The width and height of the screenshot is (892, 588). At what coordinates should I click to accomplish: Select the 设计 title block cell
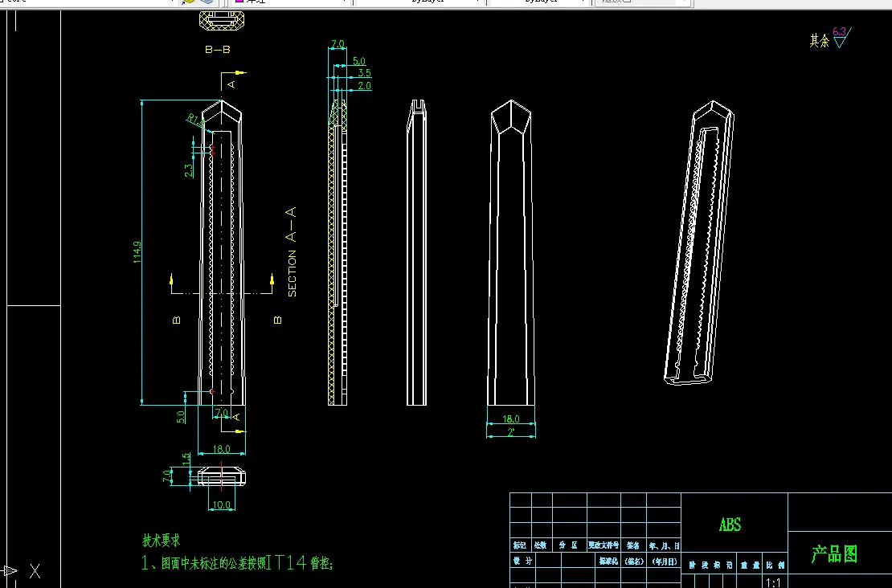(x=522, y=561)
